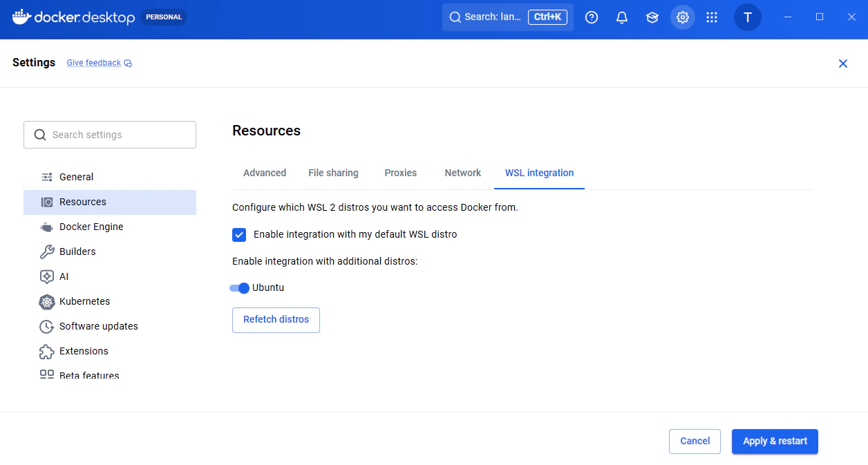The image size is (868, 465).
Task: Switch to the Advanced tab
Action: point(265,173)
